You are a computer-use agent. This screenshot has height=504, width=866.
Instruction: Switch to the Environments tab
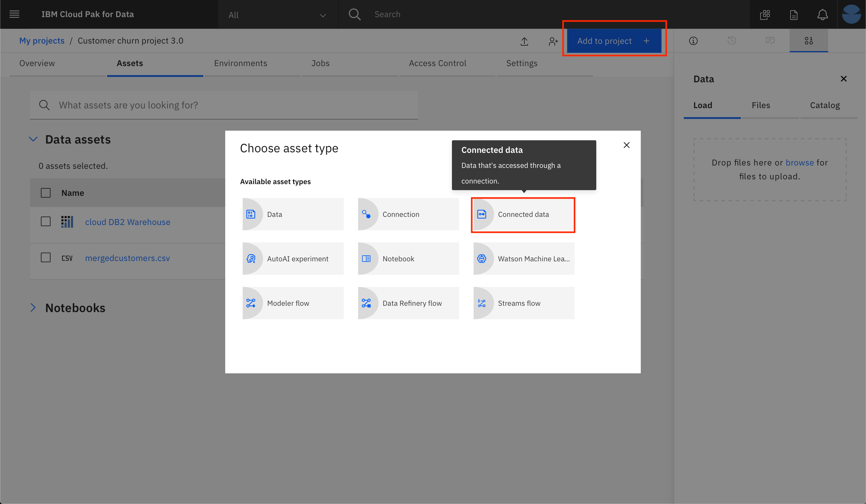pos(240,63)
